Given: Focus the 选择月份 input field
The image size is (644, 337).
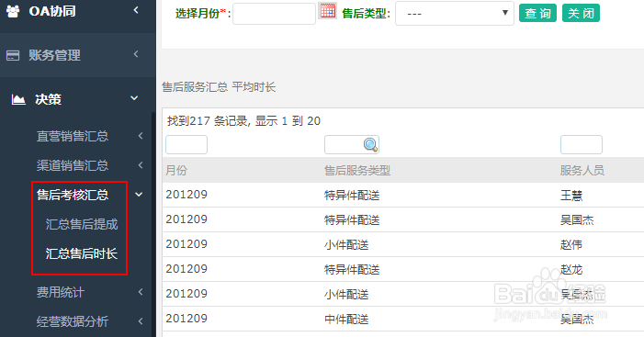Looking at the screenshot, I should point(274,14).
